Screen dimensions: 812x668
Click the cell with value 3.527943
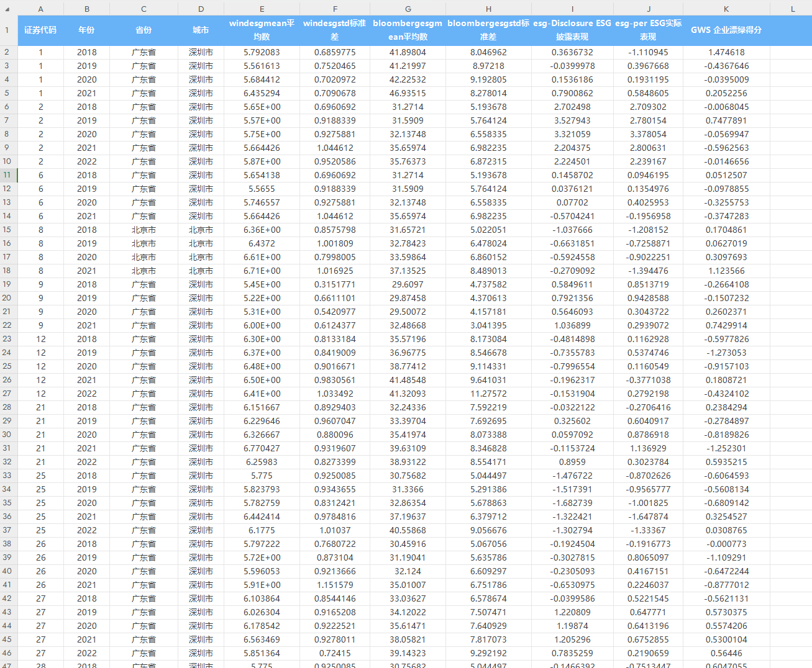coord(572,120)
